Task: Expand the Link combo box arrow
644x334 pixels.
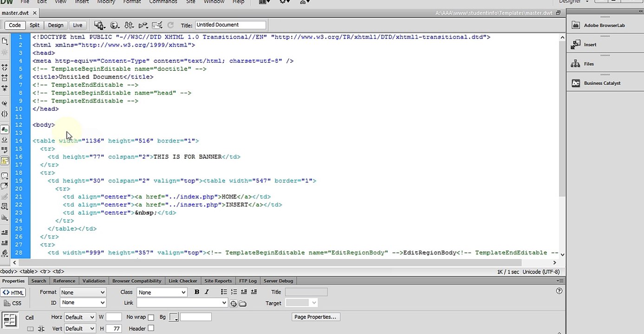Action: click(x=225, y=303)
